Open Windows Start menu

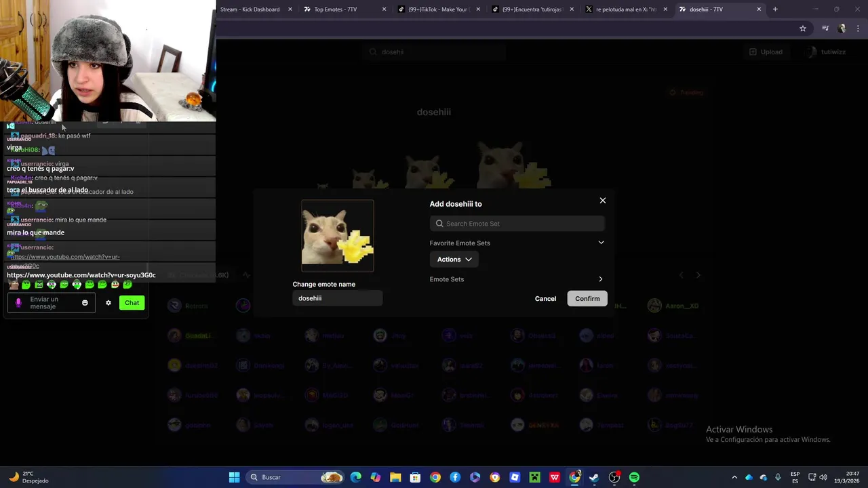(x=234, y=477)
